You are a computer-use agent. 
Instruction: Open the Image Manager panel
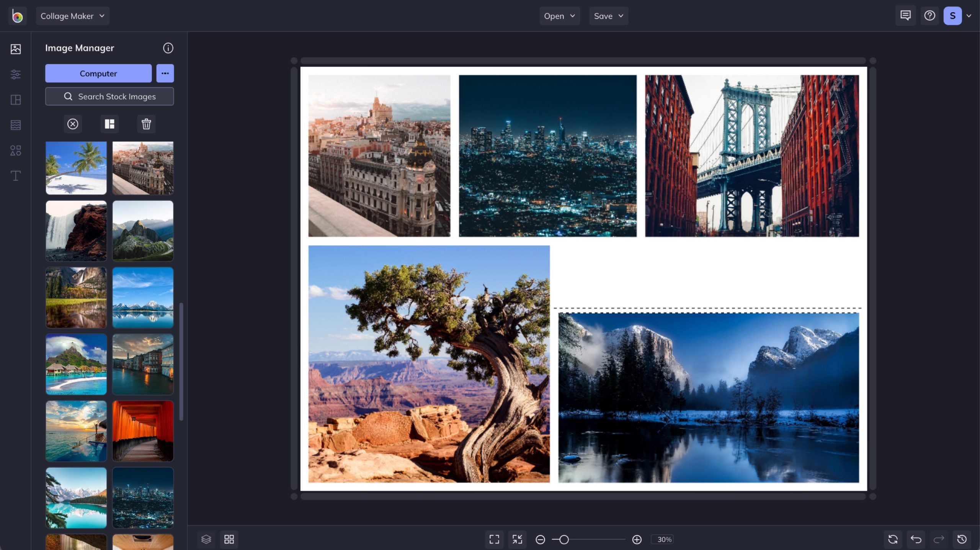point(16,49)
